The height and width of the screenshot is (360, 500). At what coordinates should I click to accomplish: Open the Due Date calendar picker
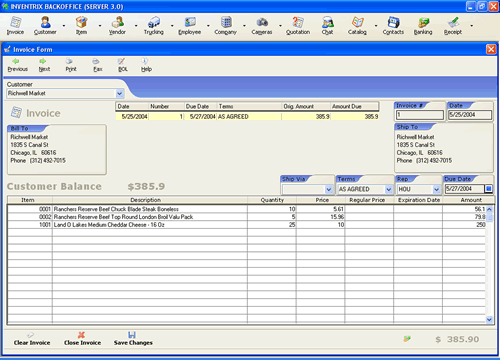(488, 189)
